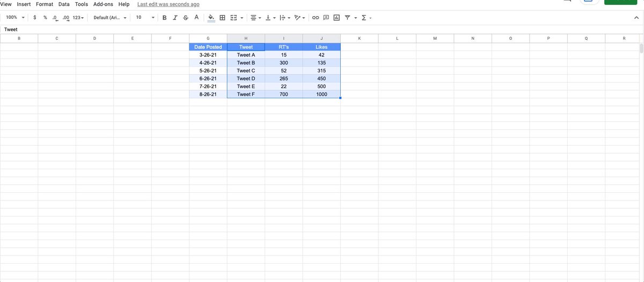
Task: Open the Help menu
Action: [x=124, y=4]
